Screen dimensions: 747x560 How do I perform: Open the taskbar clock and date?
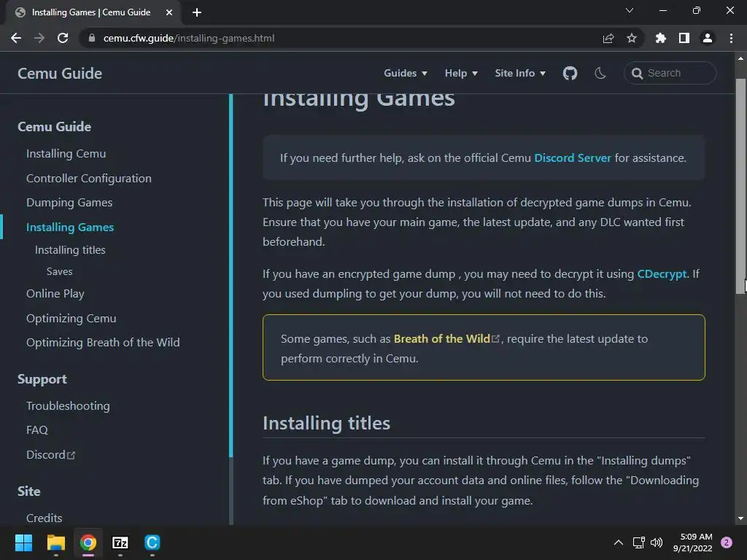[692, 542]
